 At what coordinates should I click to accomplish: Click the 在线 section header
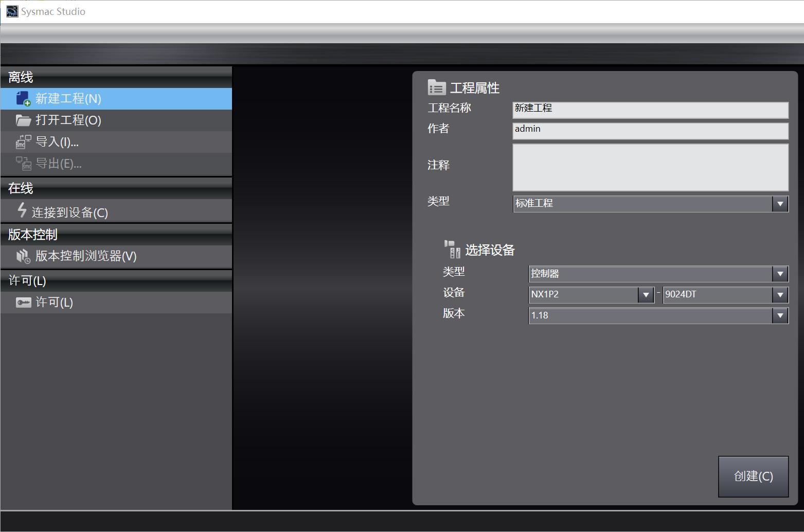[x=116, y=188]
